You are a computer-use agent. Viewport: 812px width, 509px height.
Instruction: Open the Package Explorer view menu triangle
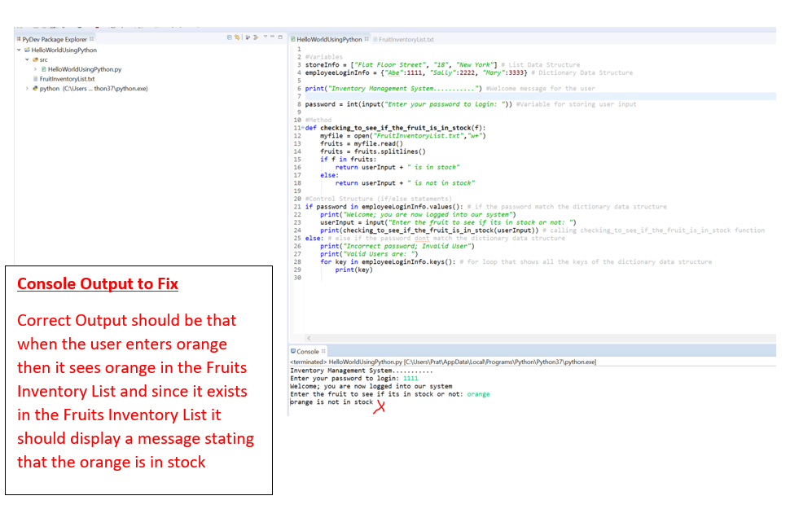pyautogui.click(x=266, y=37)
